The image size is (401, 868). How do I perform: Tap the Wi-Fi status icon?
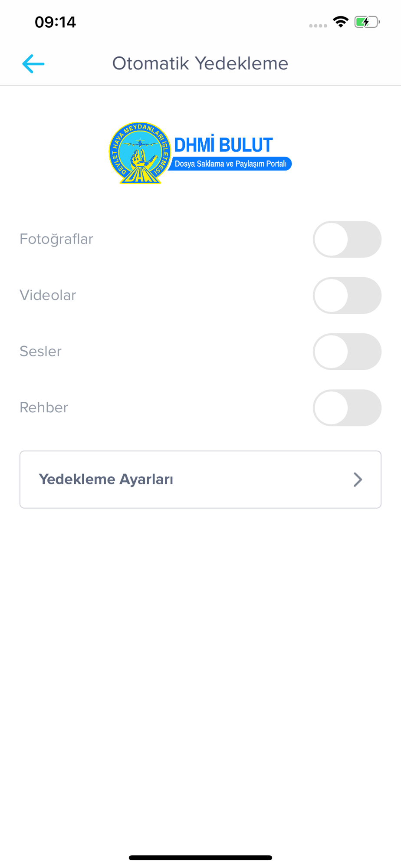[x=341, y=22]
